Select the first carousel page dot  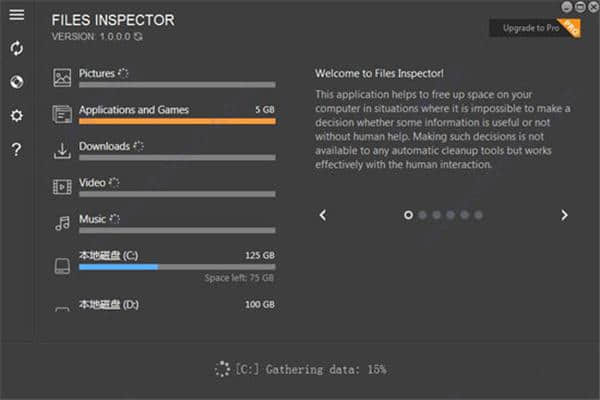click(x=408, y=215)
